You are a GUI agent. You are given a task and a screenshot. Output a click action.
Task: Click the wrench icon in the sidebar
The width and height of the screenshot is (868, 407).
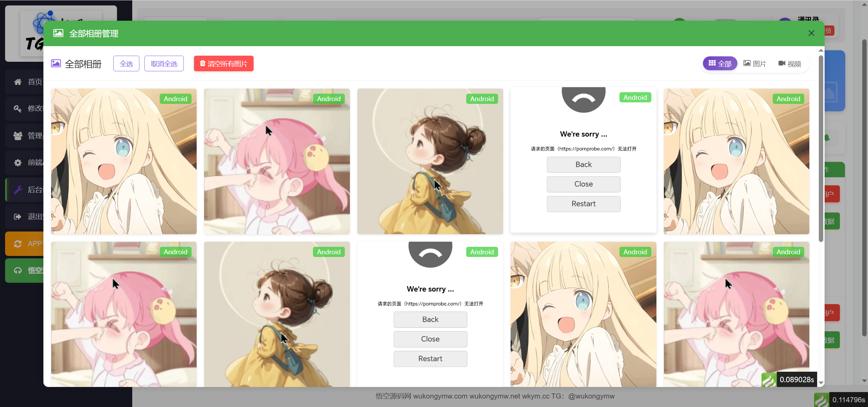pos(18,190)
